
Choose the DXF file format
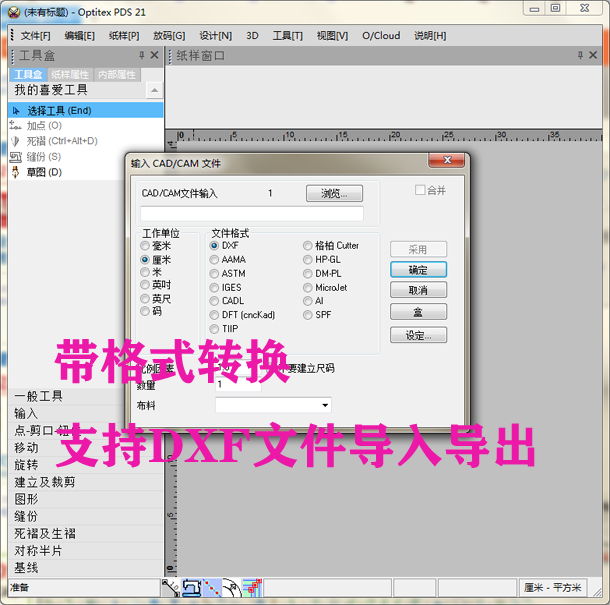click(224, 246)
